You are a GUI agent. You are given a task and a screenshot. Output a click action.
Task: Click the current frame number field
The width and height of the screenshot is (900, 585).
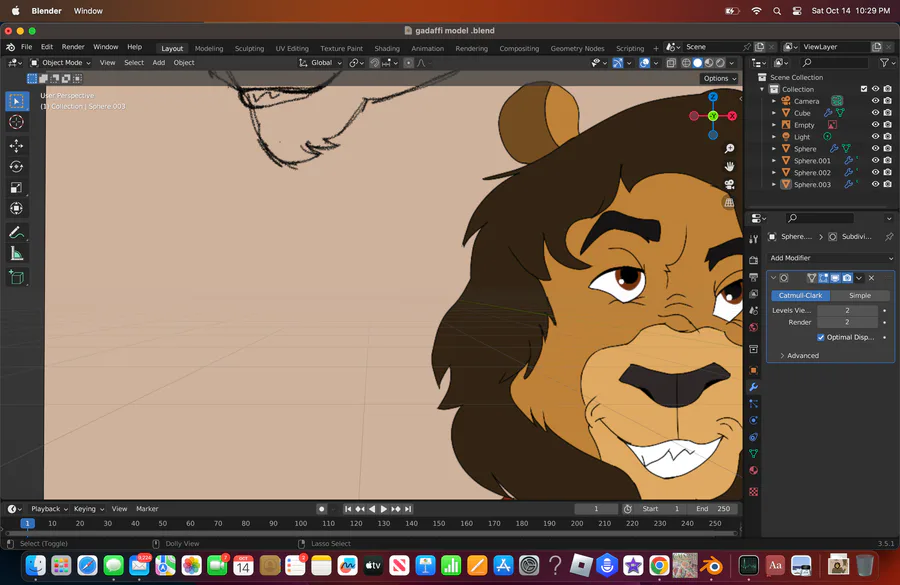click(x=596, y=509)
